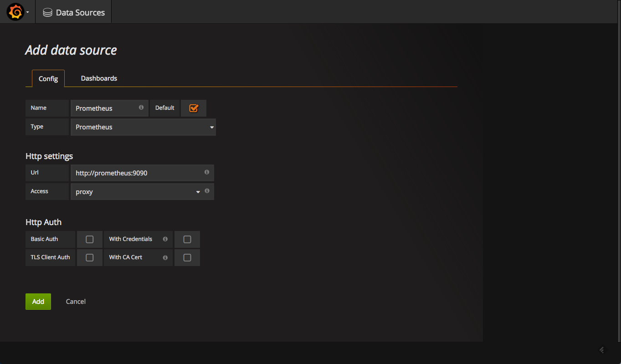Click the Cancel link
The height and width of the screenshot is (364, 621).
pyautogui.click(x=76, y=302)
